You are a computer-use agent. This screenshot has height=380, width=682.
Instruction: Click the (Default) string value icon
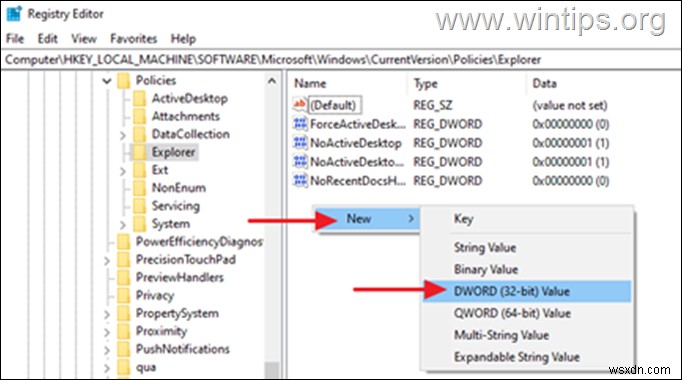point(300,104)
